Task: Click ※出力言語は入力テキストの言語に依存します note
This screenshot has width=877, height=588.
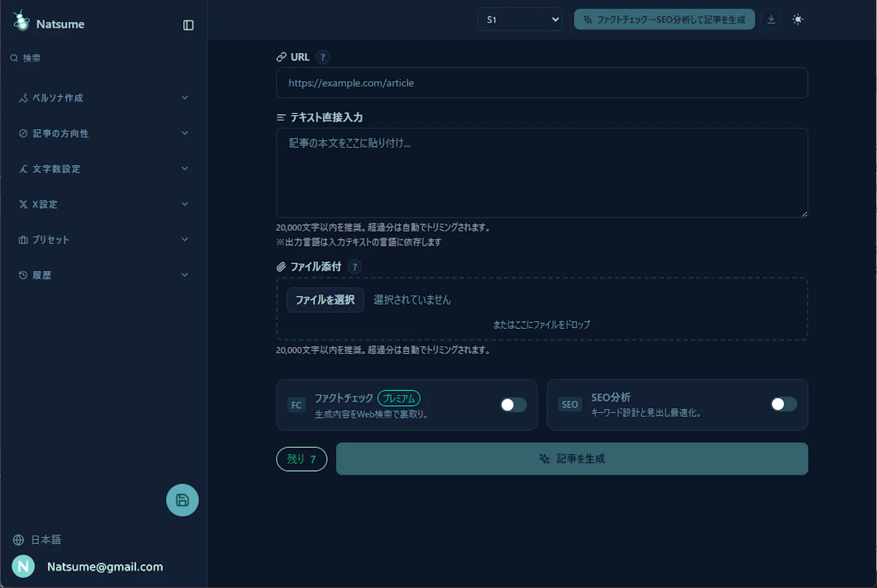Action: (358, 242)
